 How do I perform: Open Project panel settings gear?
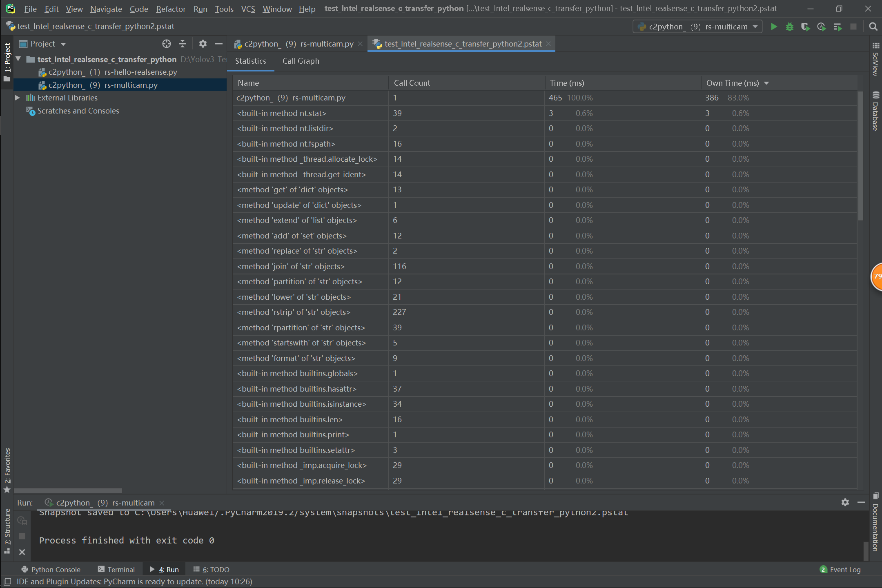[x=203, y=44]
